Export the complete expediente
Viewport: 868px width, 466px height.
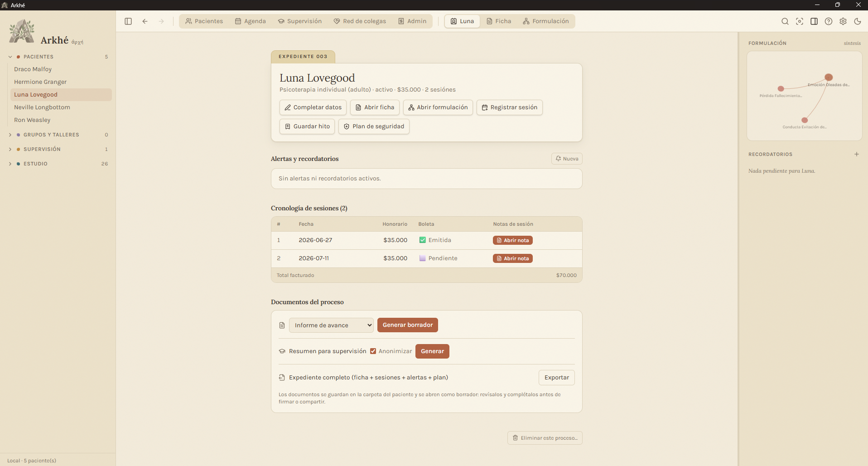pyautogui.click(x=556, y=378)
